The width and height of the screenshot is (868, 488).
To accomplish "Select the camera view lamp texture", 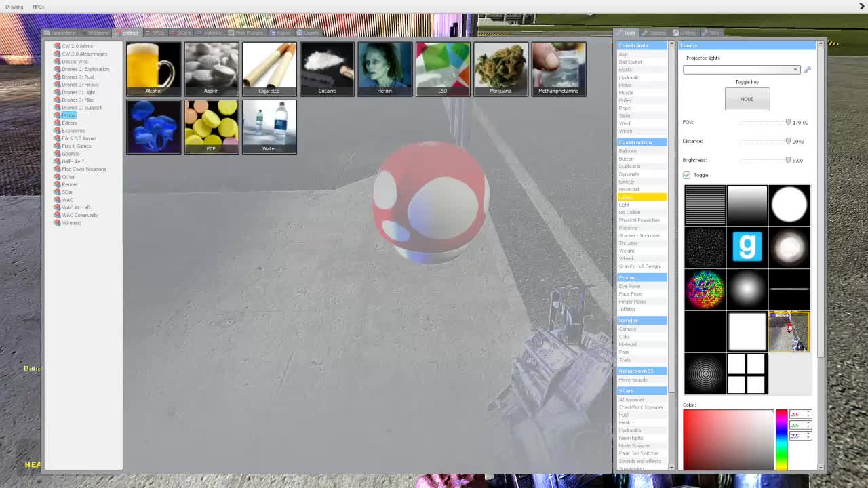I will point(789,332).
